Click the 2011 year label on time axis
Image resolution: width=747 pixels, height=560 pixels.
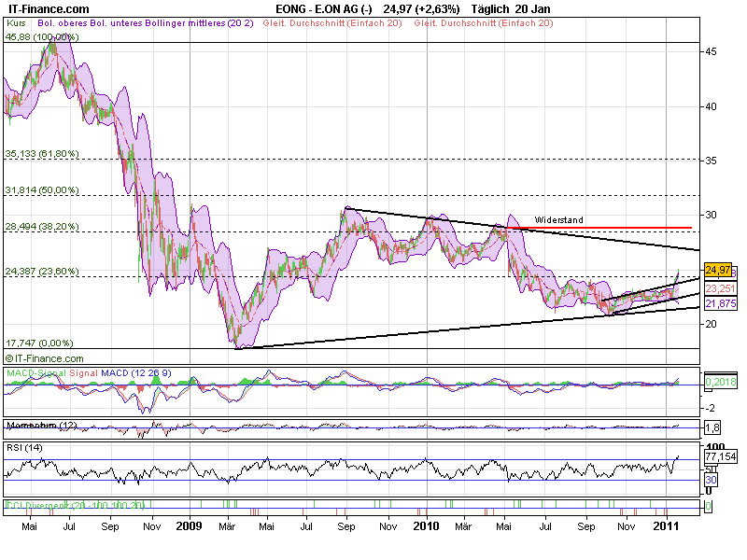click(x=666, y=526)
